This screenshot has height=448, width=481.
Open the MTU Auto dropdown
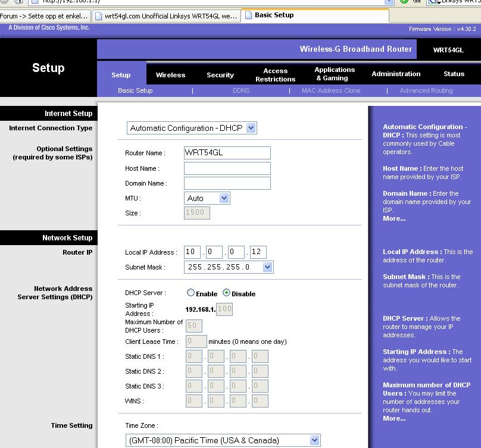(x=207, y=198)
